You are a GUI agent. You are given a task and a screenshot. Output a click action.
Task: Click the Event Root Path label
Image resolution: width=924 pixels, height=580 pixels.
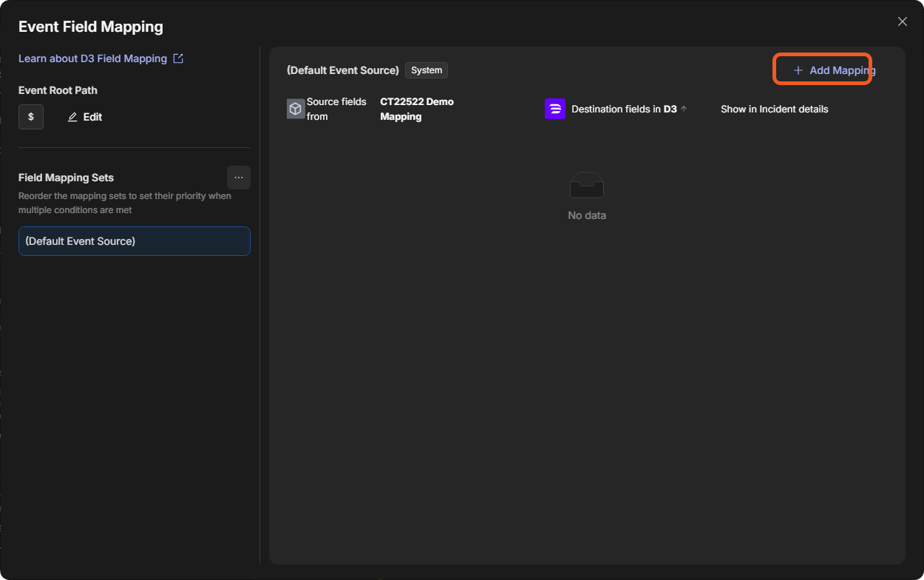coord(58,90)
